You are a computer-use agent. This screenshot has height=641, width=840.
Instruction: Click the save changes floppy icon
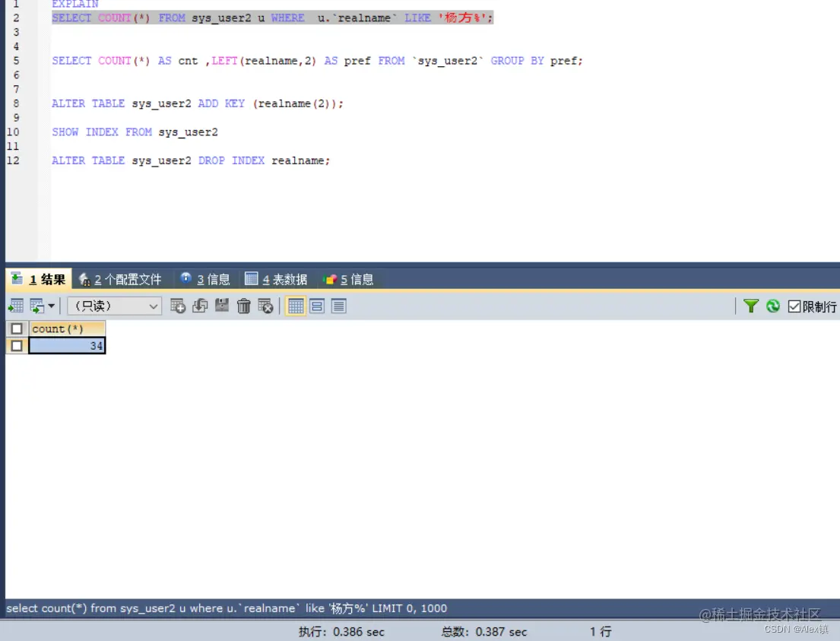(222, 306)
